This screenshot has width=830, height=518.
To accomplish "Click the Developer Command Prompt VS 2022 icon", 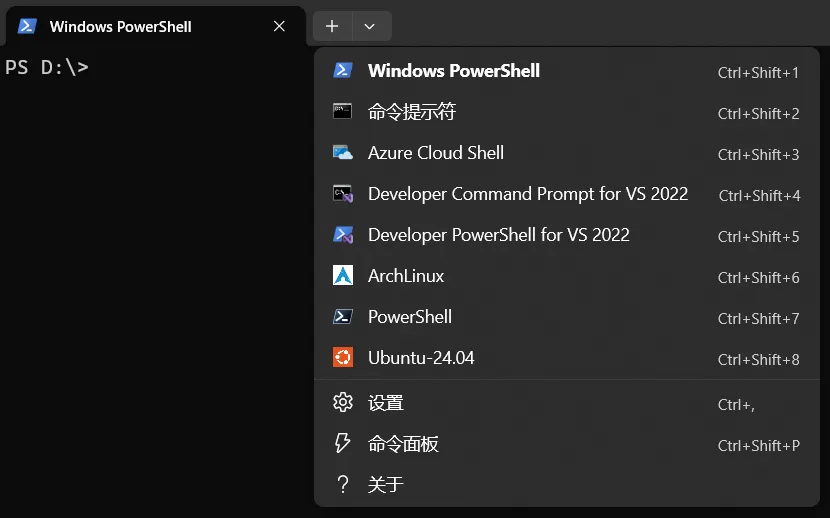I will coord(343,194).
